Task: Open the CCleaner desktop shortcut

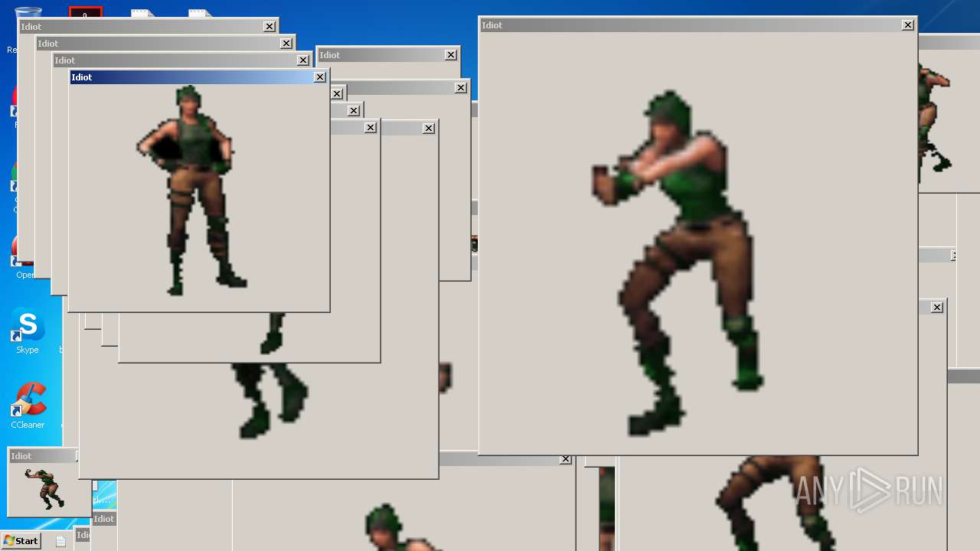Action: 28,406
